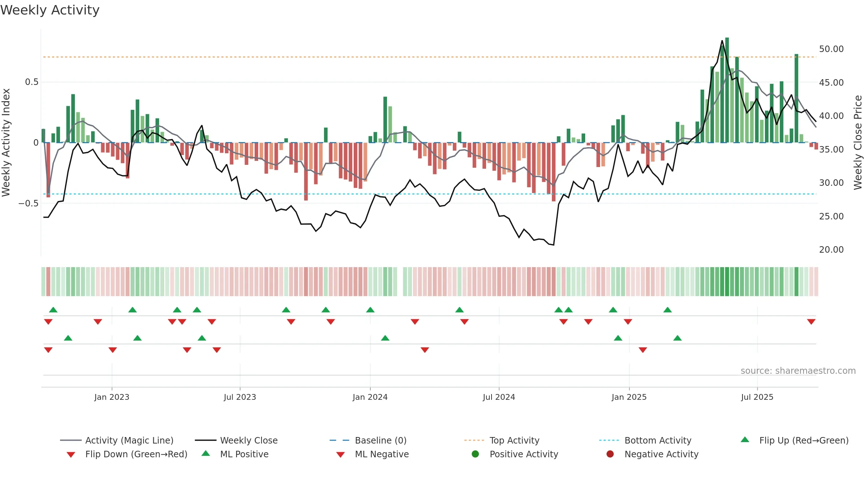Hide the Top Activity legend series
The height and width of the screenshot is (488, 868).
point(502,440)
